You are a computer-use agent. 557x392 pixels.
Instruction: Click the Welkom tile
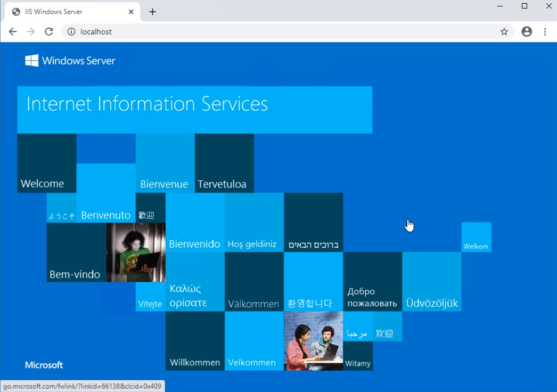coord(477,237)
